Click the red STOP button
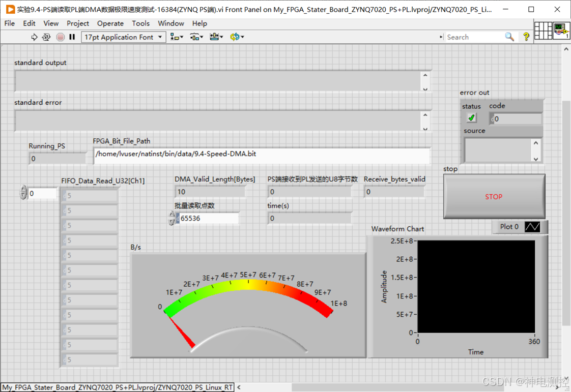Viewport: 571px width, 392px height. pyautogui.click(x=494, y=197)
